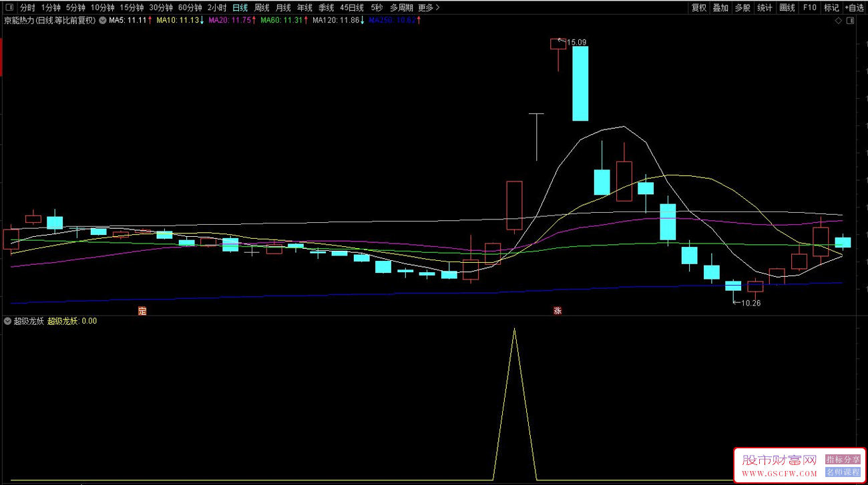Switch to the 分时 intraday tab

(27, 8)
